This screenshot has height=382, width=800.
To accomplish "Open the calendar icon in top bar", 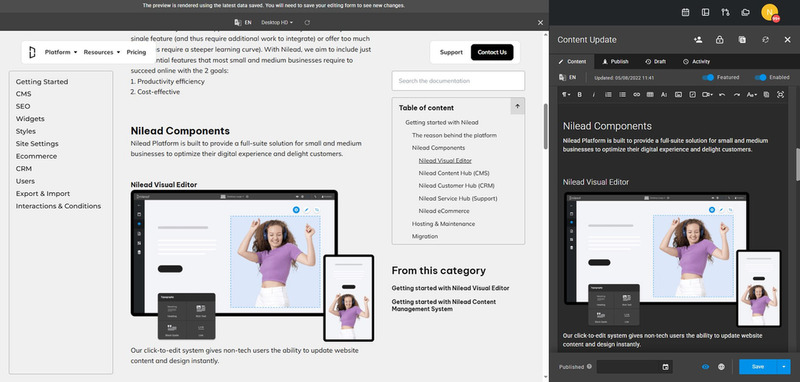I will [686, 12].
